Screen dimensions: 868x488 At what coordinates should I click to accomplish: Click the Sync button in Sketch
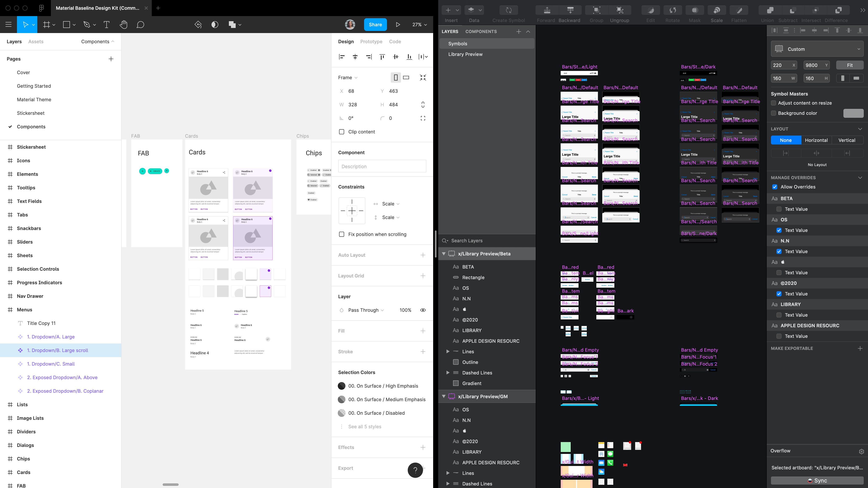[817, 481]
